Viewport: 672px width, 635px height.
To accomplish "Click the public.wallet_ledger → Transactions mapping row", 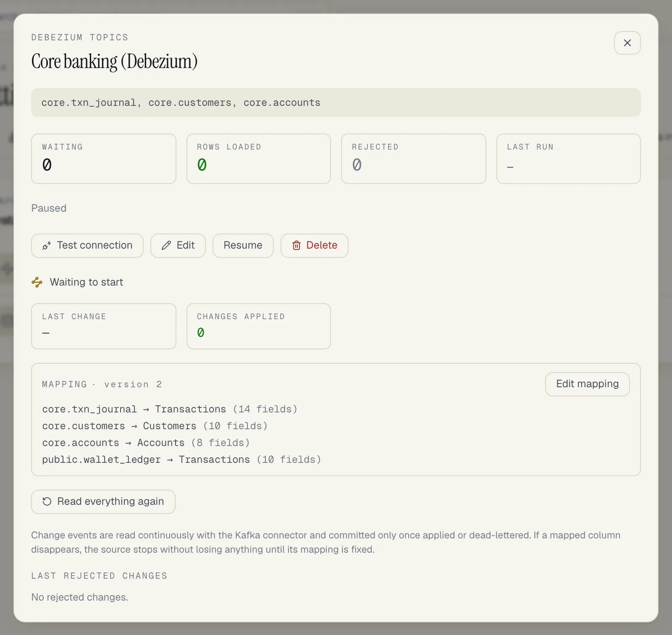I will (182, 459).
